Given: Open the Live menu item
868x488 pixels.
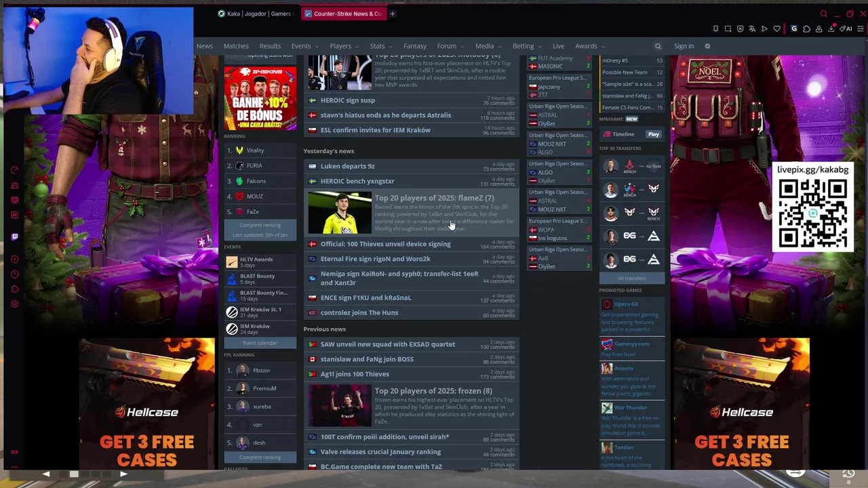Looking at the screenshot, I should [x=558, y=46].
